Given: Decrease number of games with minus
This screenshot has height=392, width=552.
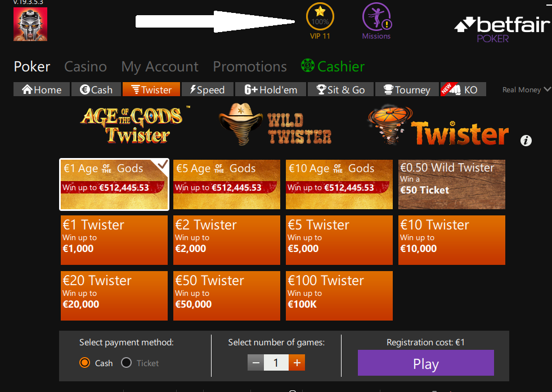Looking at the screenshot, I should [x=255, y=362].
